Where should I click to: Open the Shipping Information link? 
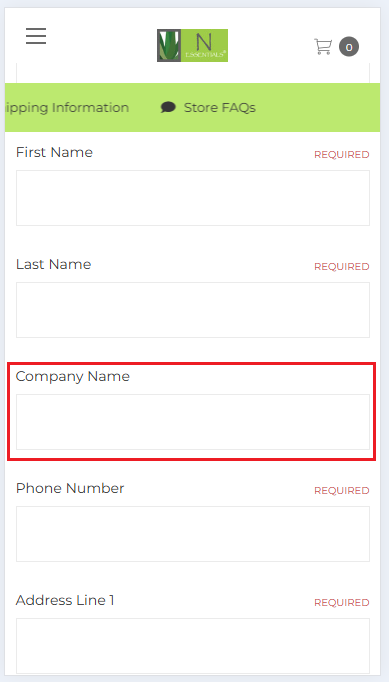[x=67, y=107]
